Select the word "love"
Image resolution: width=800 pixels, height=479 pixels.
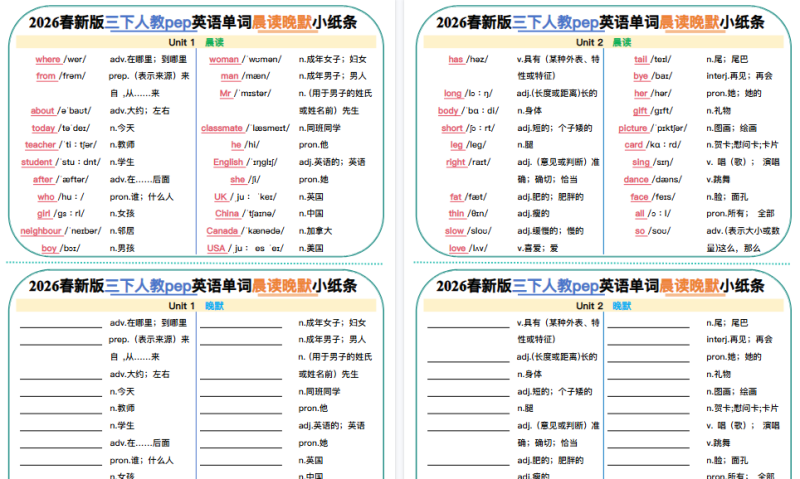[x=458, y=248]
